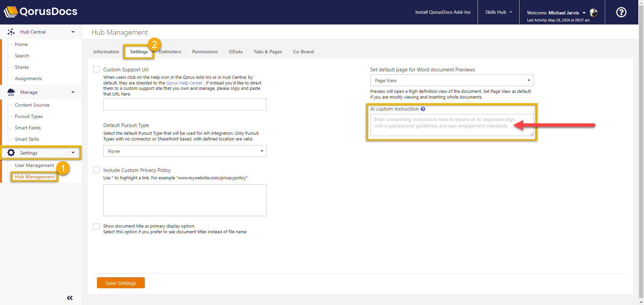Open the Welcome Michael Jarvis user menu
The image size is (644, 305).
tap(556, 13)
